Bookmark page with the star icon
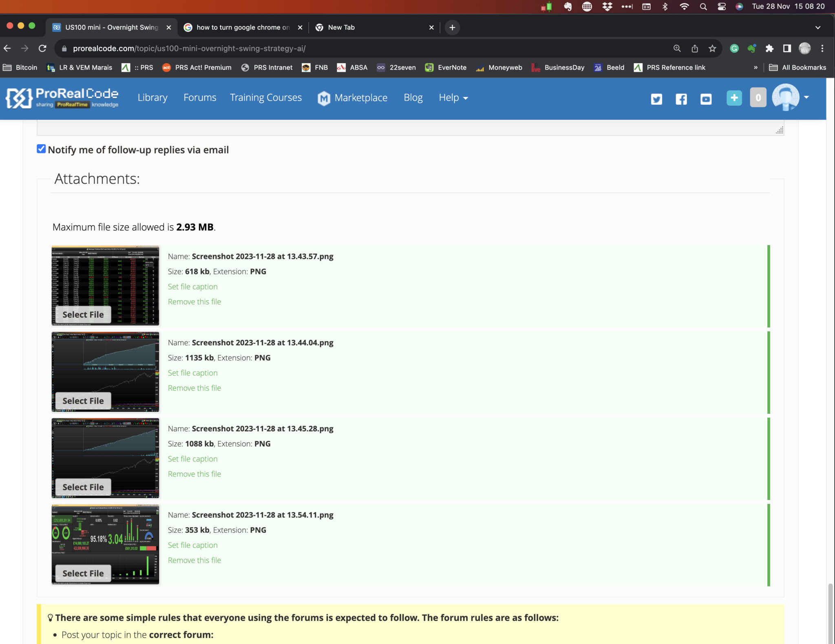 point(712,49)
